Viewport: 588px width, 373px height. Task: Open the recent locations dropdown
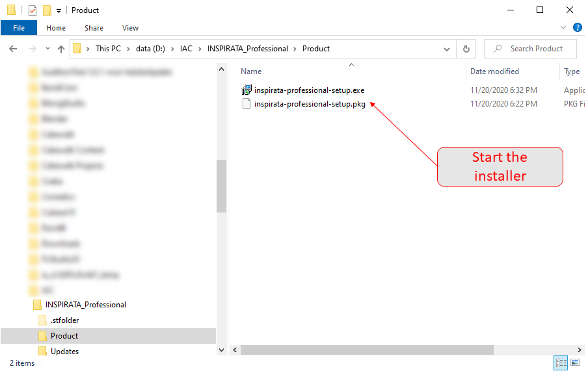[x=47, y=48]
